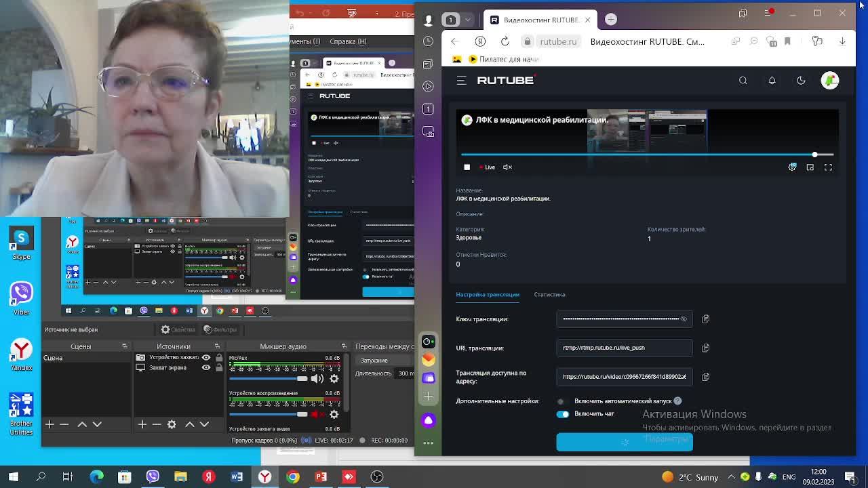Click the rutube.ru address field
The height and width of the screenshot is (488, 868).
(558, 41)
